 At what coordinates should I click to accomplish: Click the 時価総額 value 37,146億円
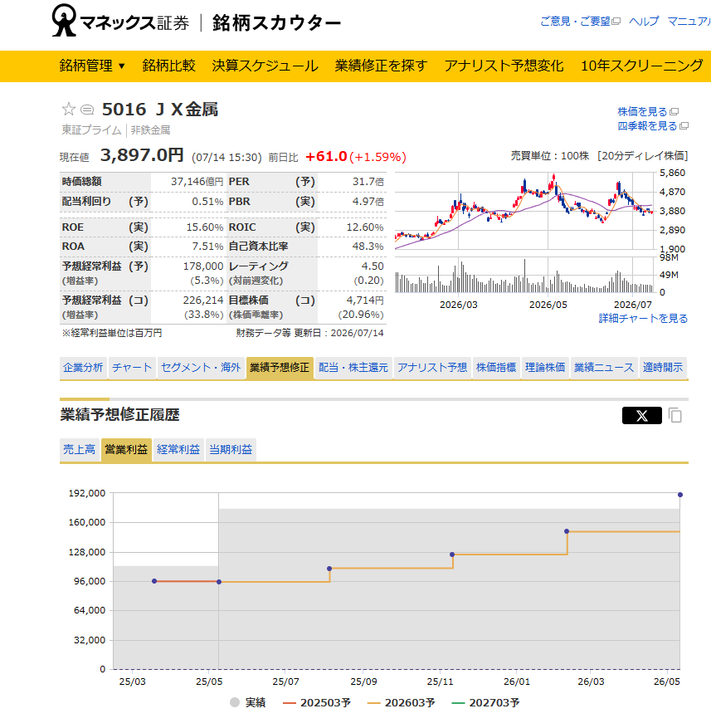pyautogui.click(x=197, y=182)
